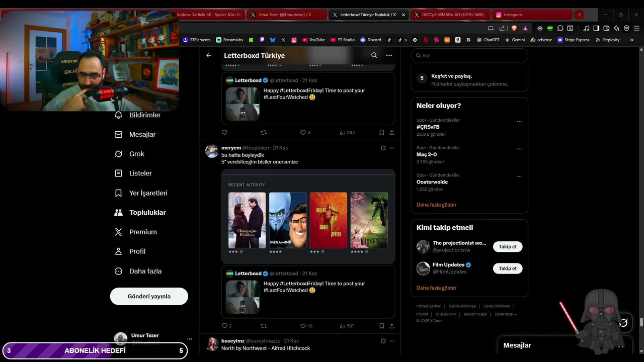Open Grok action on meryem's post

point(383,148)
